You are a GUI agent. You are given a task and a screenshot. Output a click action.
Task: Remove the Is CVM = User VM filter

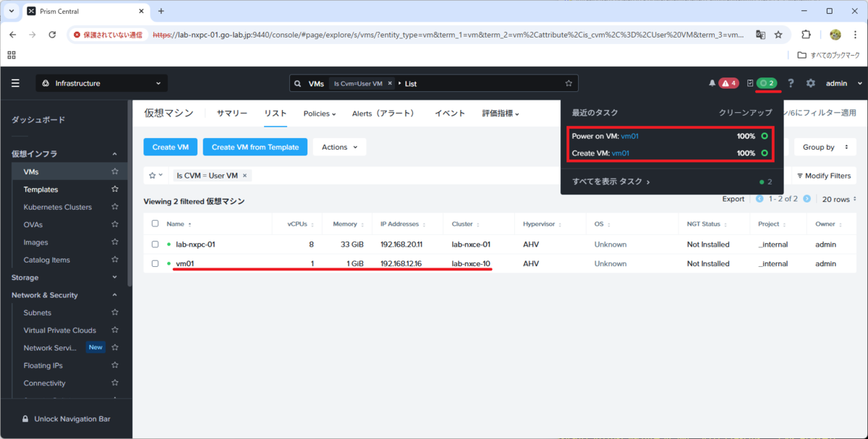click(x=244, y=175)
